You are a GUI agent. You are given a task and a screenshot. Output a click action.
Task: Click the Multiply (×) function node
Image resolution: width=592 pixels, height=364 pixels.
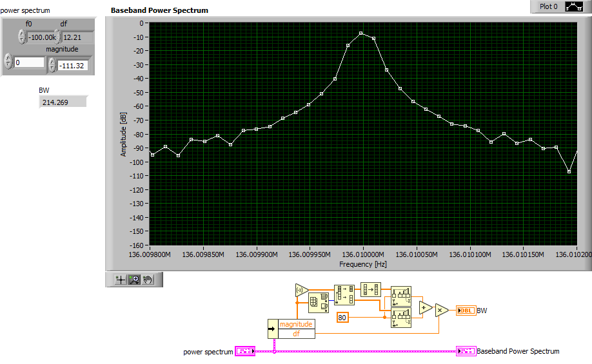pyautogui.click(x=441, y=310)
